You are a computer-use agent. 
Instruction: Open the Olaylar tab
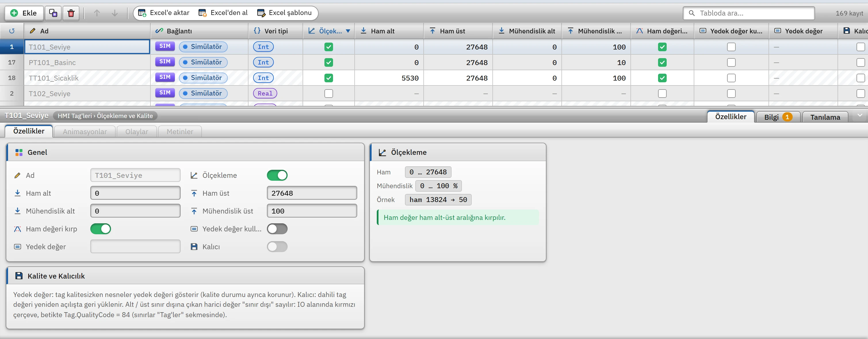coord(136,132)
